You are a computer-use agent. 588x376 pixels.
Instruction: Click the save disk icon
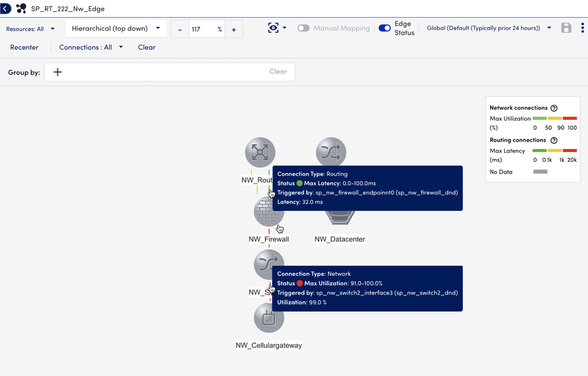[566, 28]
